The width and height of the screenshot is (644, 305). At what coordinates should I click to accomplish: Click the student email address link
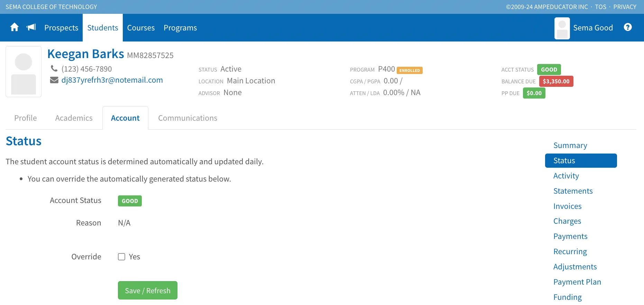point(112,80)
